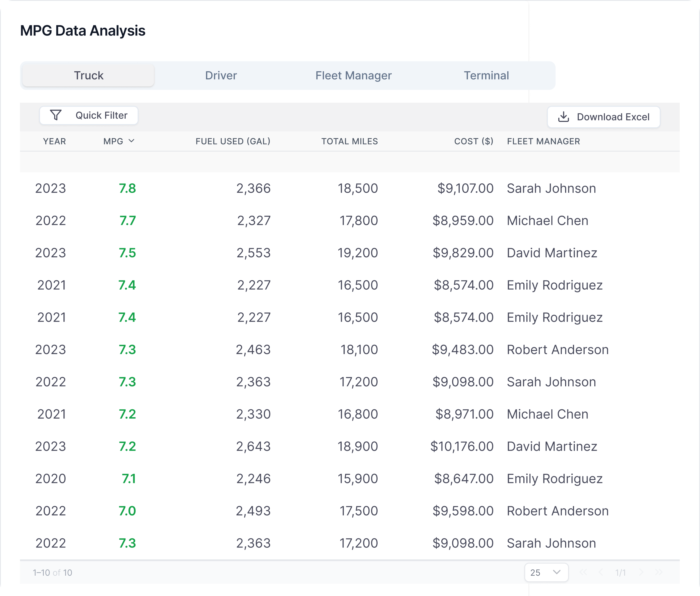
Task: Sort by TOTAL MILES column header
Action: 349,141
